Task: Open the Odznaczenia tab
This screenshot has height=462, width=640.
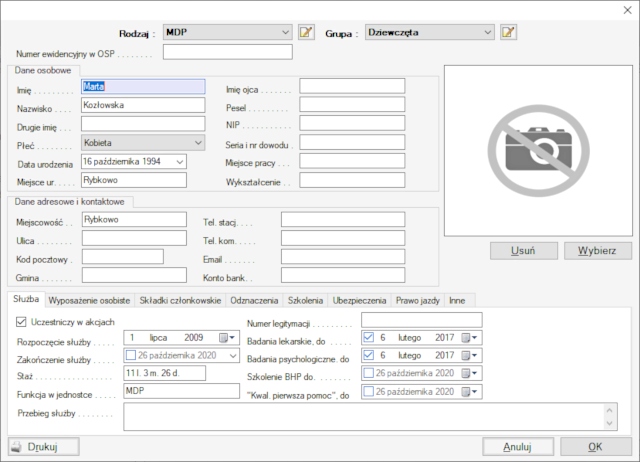Action: [255, 299]
